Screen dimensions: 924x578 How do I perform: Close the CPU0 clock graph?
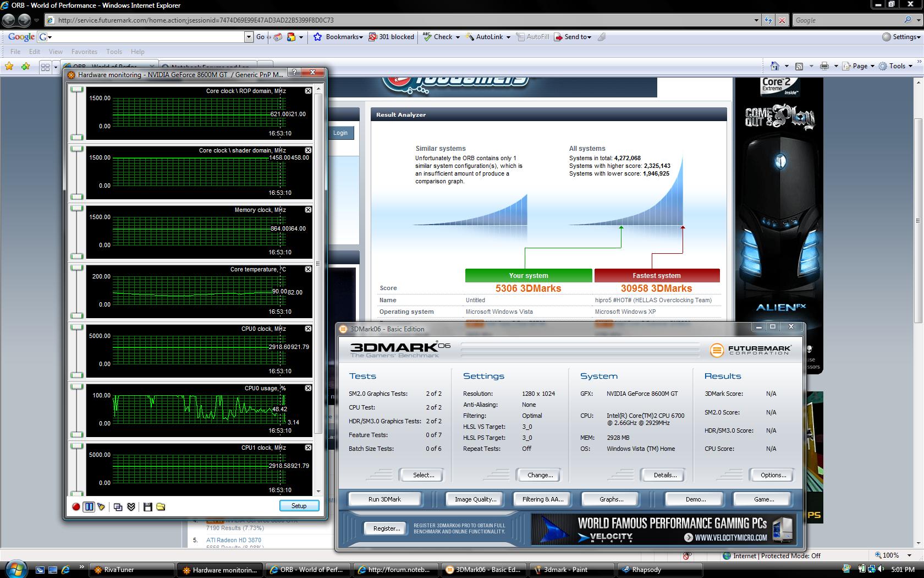[308, 329]
